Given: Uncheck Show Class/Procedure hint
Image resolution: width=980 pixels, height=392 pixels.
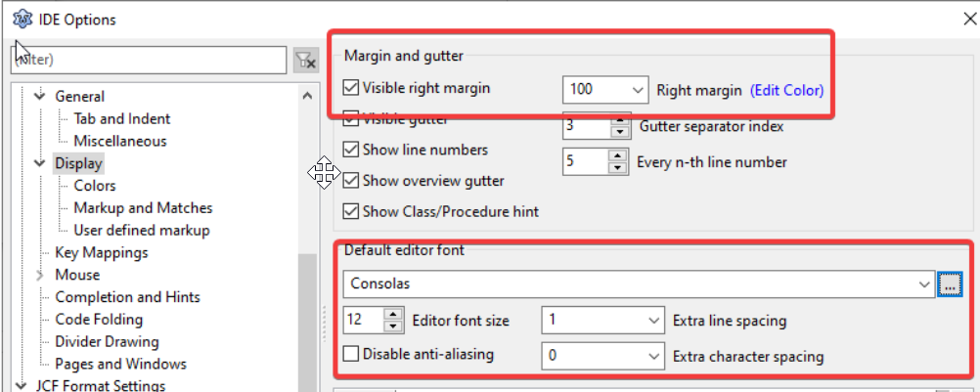Looking at the screenshot, I should point(350,211).
